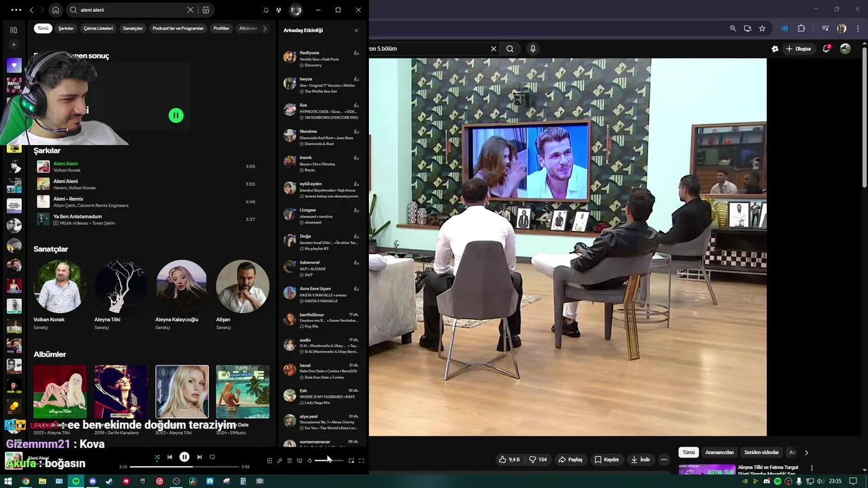
Task: Click Kaydet to save the video
Action: (x=606, y=460)
